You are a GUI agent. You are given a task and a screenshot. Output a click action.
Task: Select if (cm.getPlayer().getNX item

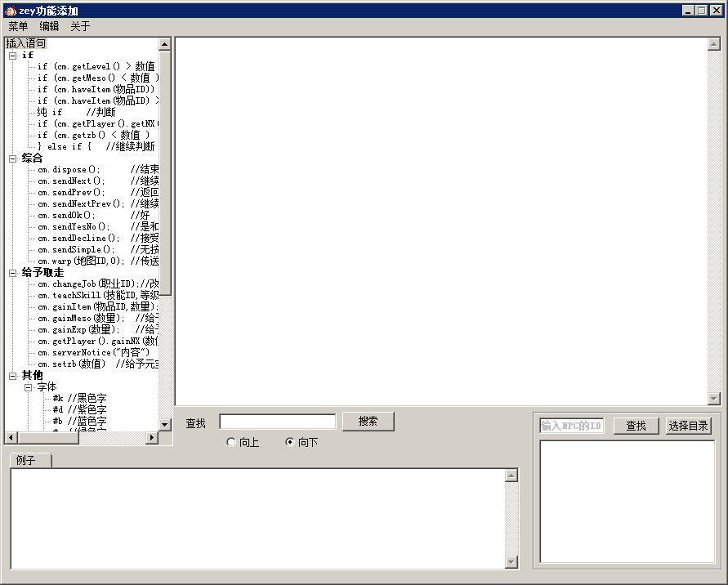98,124
